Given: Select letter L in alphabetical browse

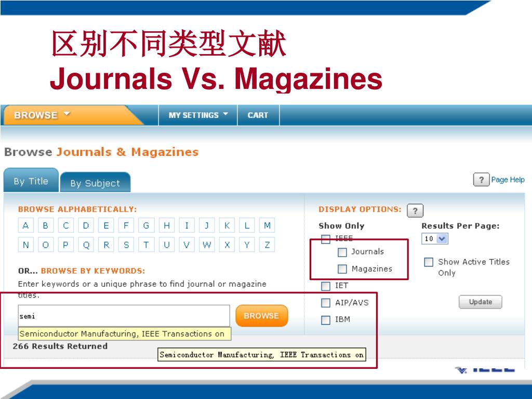Looking at the screenshot, I should [247, 225].
